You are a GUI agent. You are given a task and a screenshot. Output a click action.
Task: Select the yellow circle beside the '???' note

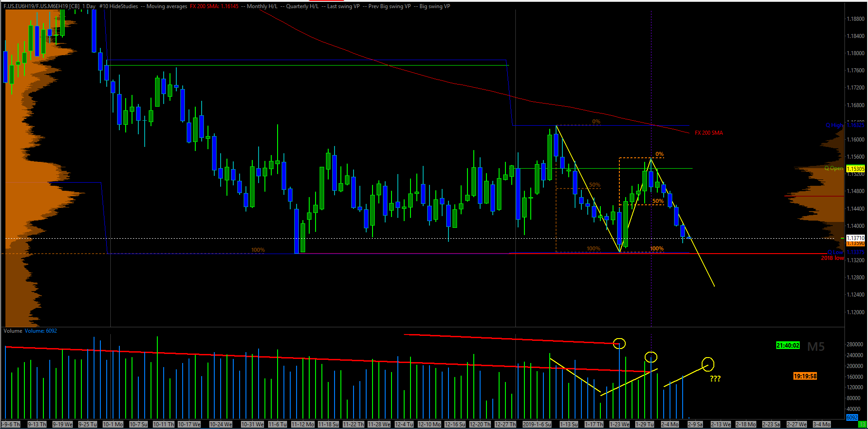(708, 364)
